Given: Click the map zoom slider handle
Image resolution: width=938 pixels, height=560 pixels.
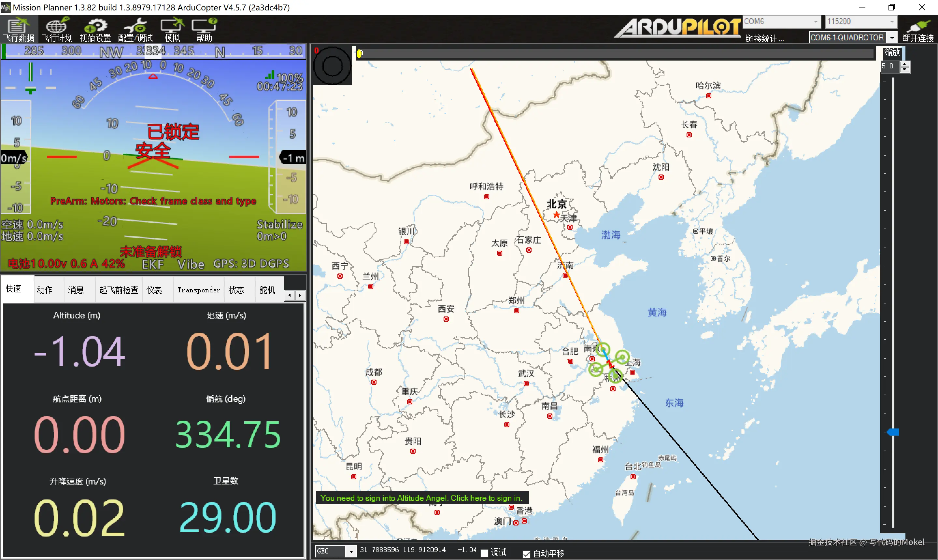Looking at the screenshot, I should [x=893, y=432].
